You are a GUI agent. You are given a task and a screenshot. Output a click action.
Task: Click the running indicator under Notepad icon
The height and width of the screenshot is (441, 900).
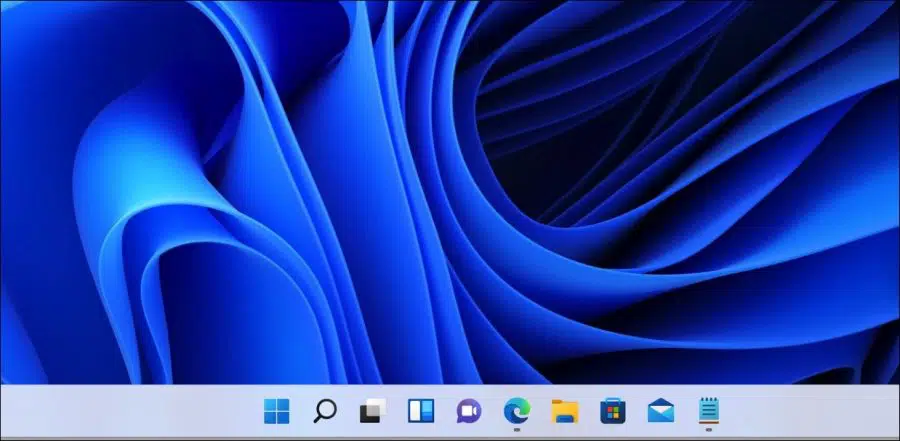pyautogui.click(x=709, y=429)
